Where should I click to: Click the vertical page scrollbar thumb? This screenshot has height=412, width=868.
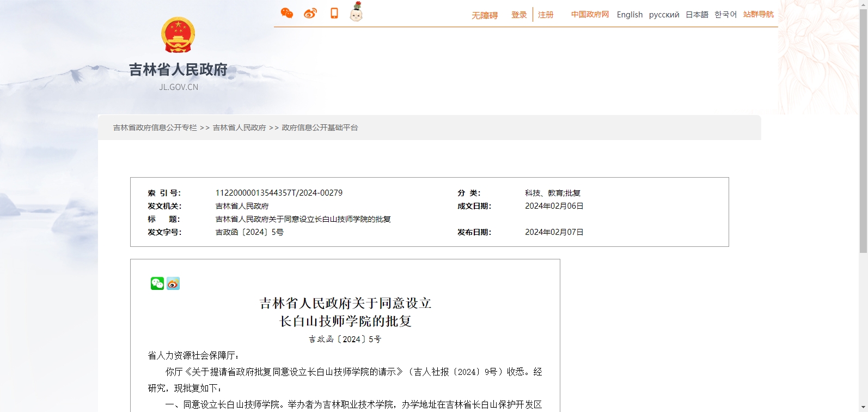tap(863, 131)
